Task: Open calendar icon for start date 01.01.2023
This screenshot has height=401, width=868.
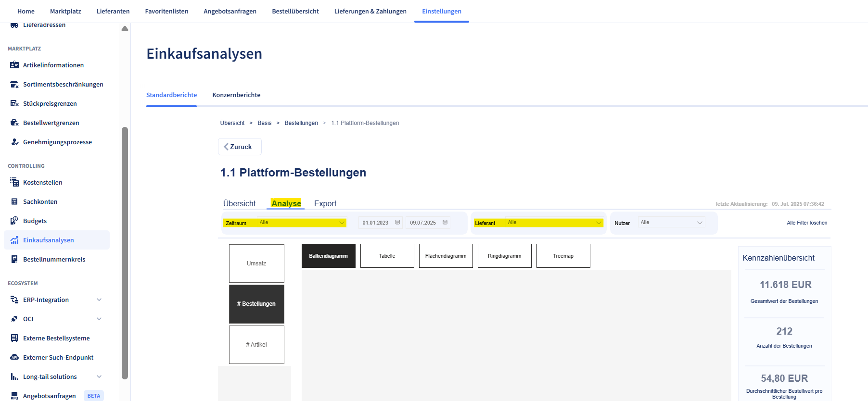Action: [x=397, y=223]
